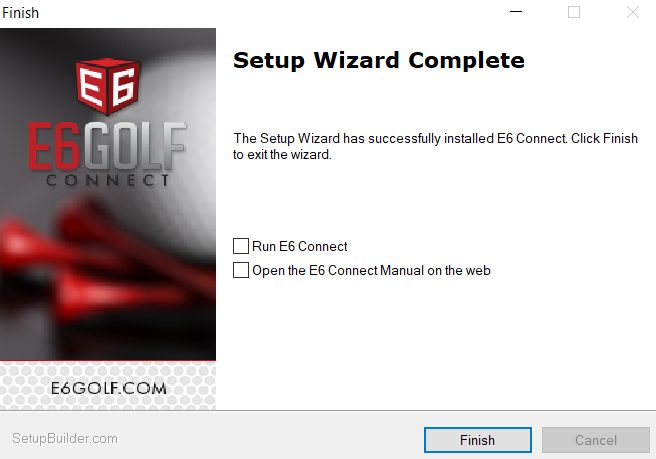Click the greyed-out Cancel button

coord(596,440)
